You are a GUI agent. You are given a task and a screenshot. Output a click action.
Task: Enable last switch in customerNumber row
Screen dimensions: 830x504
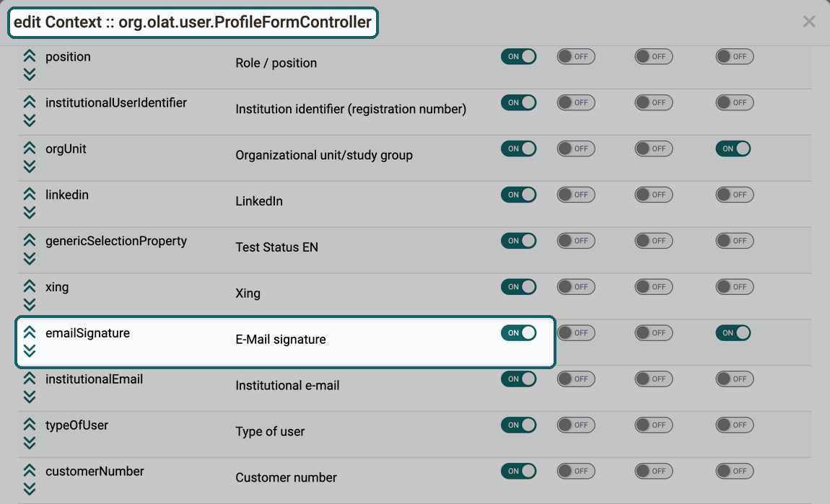[734, 471]
